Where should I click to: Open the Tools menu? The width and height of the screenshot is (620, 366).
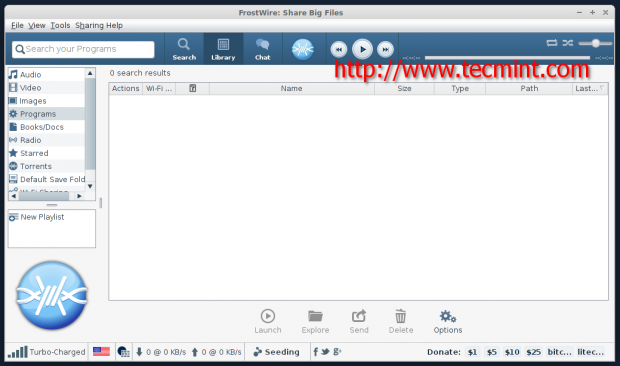[x=60, y=25]
